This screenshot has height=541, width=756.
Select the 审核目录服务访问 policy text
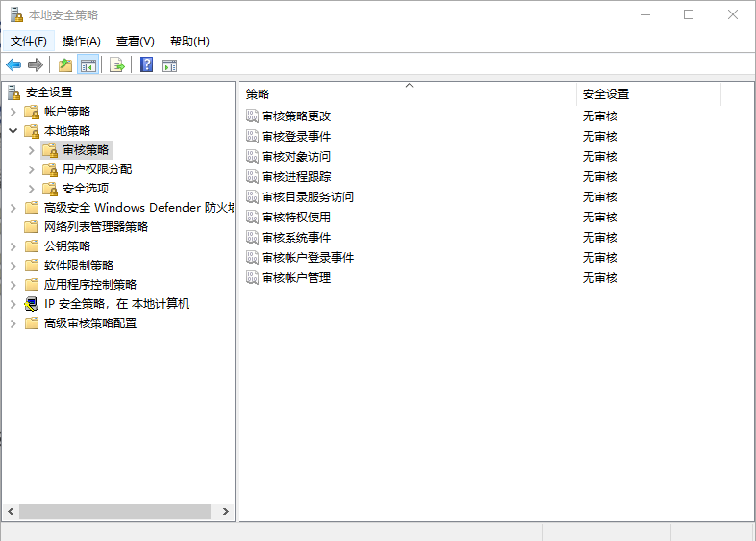pos(308,197)
